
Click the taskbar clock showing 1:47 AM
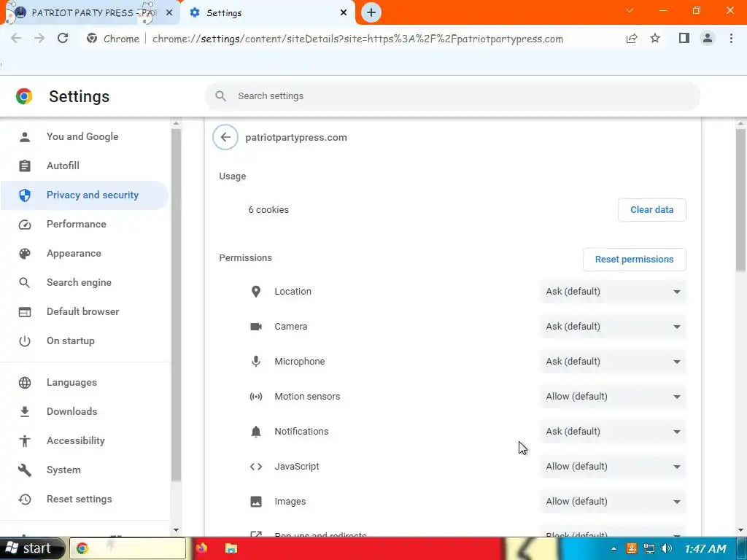pyautogui.click(x=705, y=549)
